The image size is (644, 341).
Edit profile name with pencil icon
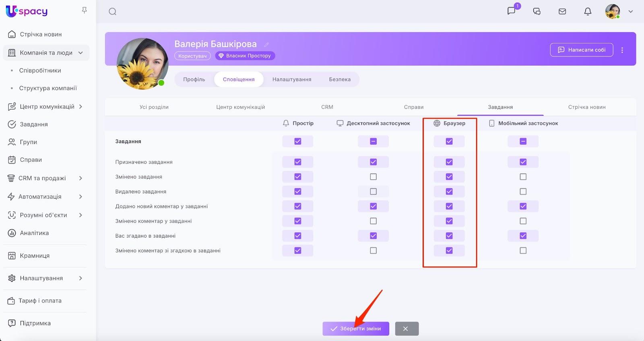point(266,44)
